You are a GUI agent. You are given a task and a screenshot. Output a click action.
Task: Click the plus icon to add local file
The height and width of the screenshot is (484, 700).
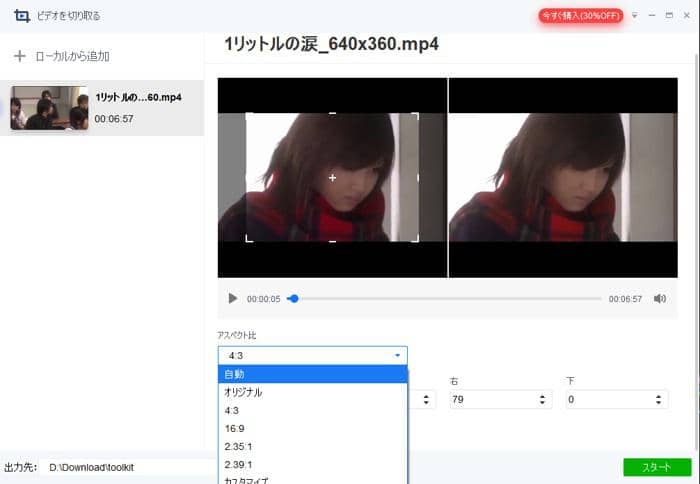click(x=20, y=56)
